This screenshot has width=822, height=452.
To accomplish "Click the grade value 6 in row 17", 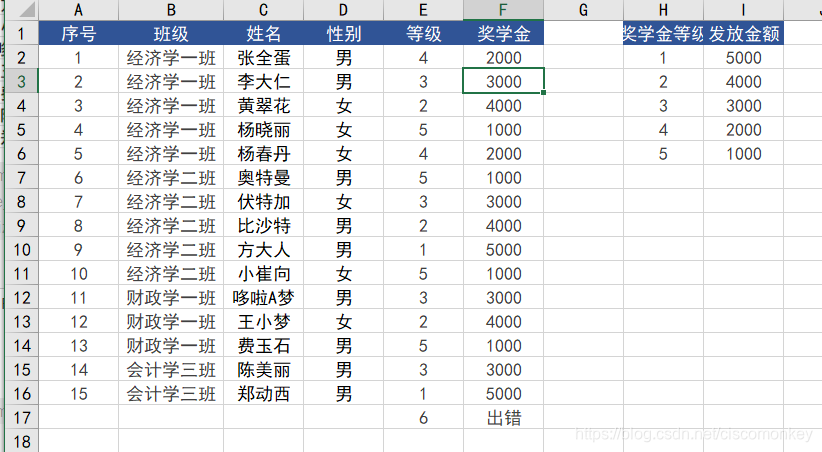I will coord(424,418).
